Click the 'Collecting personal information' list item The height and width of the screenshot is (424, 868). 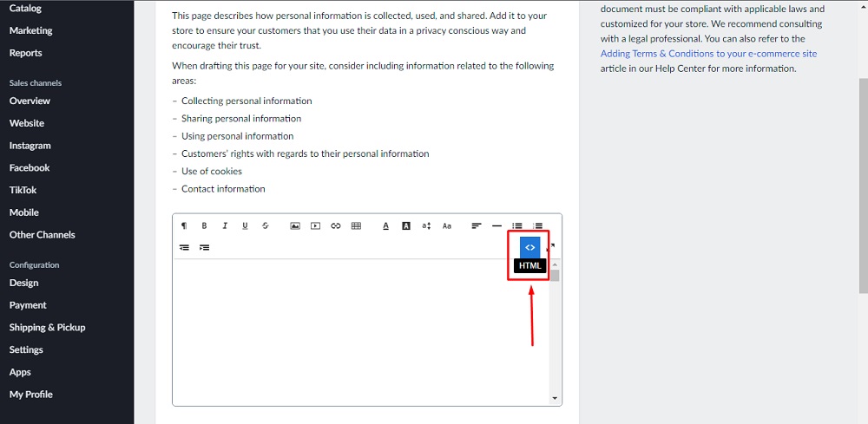click(x=247, y=101)
